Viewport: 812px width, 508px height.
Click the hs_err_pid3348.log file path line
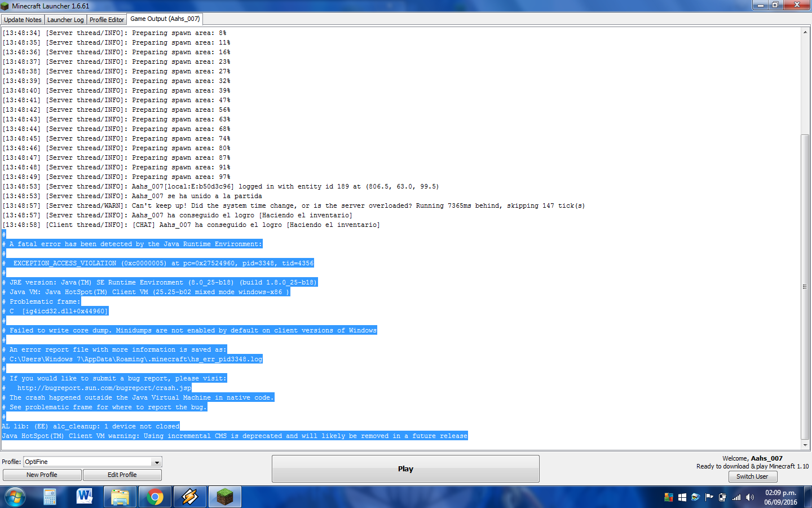click(133, 360)
